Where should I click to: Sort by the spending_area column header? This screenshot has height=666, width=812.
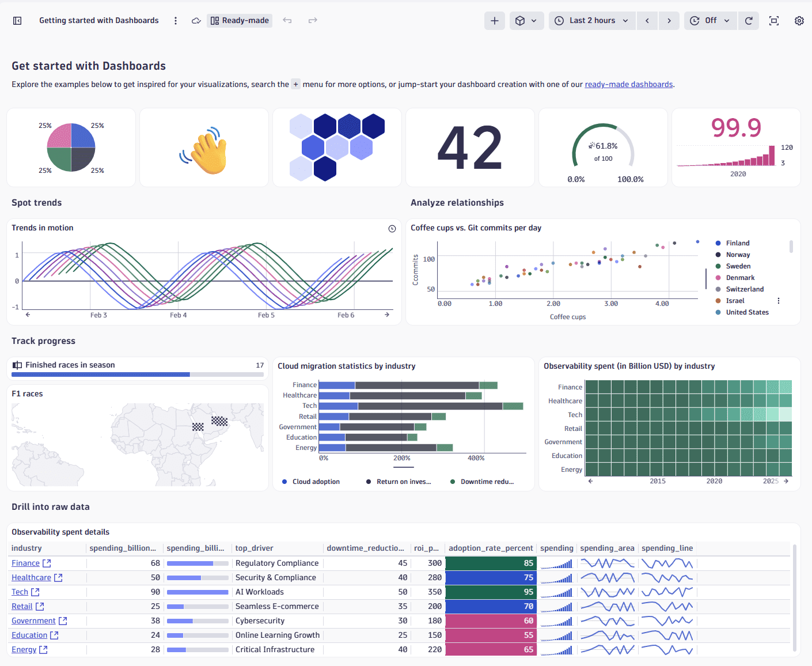tap(607, 548)
